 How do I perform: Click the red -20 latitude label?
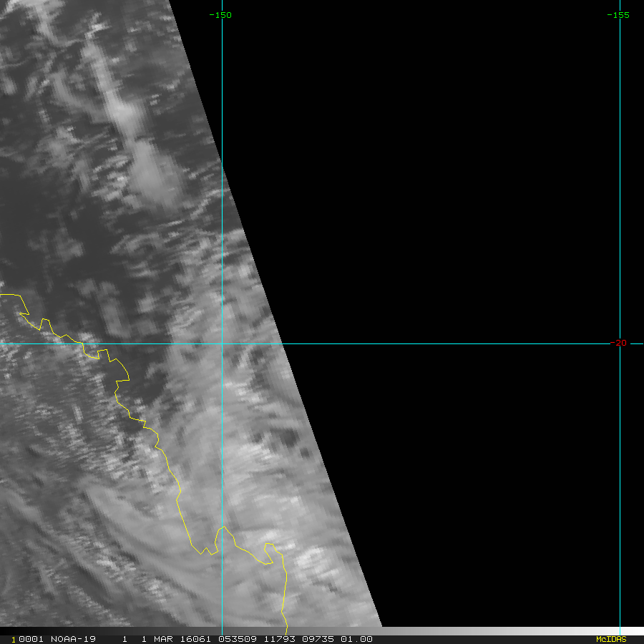pos(618,343)
